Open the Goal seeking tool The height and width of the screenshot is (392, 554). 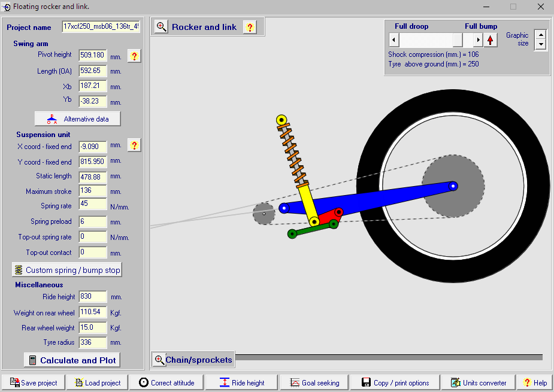pos(314,382)
